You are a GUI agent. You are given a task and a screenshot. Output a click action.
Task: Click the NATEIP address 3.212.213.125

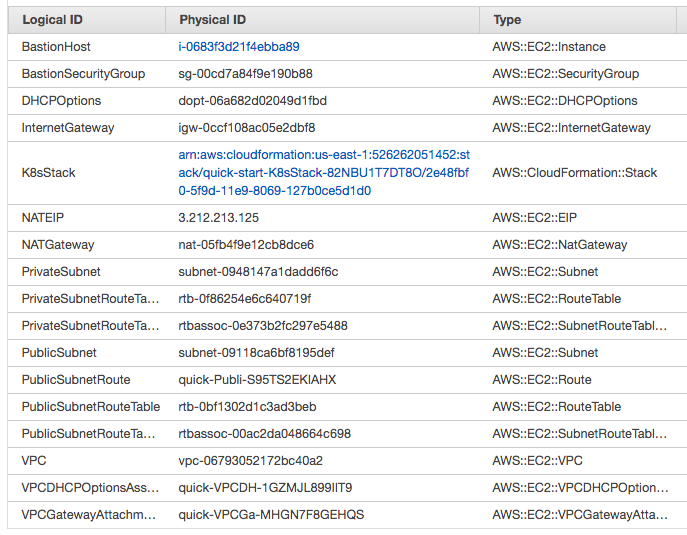(x=219, y=218)
